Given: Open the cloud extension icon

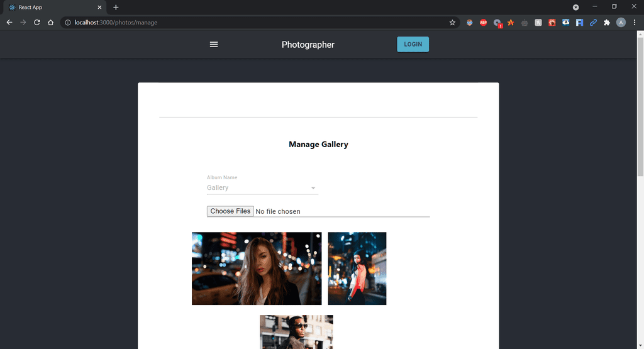Looking at the screenshot, I should pyautogui.click(x=565, y=23).
